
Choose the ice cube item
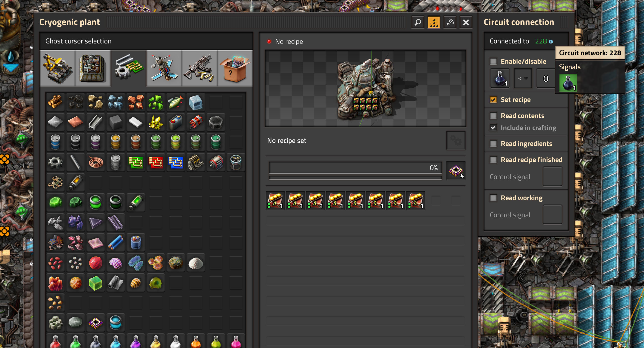[196, 102]
